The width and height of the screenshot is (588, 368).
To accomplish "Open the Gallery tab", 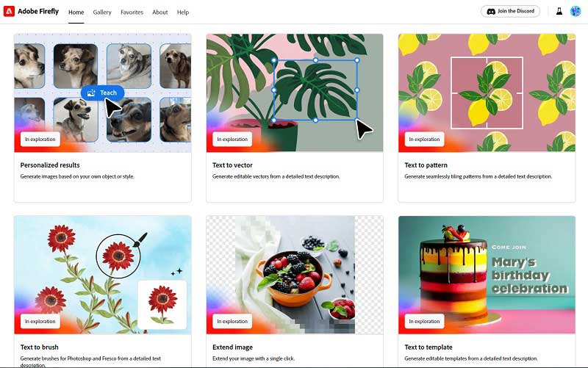I will [102, 12].
